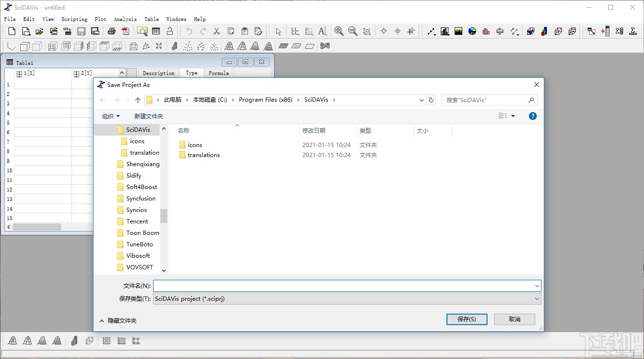The width and height of the screenshot is (644, 359).
Task: Click the 保存(S) save button
Action: 467,319
